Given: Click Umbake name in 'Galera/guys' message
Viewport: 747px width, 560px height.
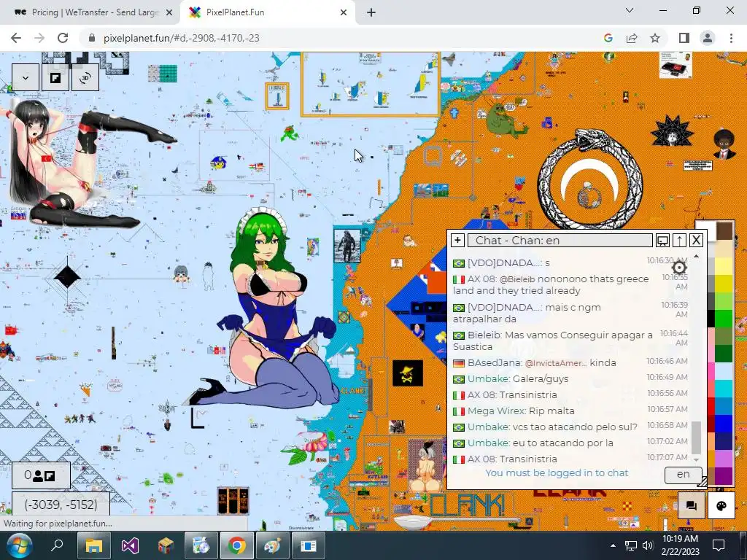Looking at the screenshot, I should point(488,378).
